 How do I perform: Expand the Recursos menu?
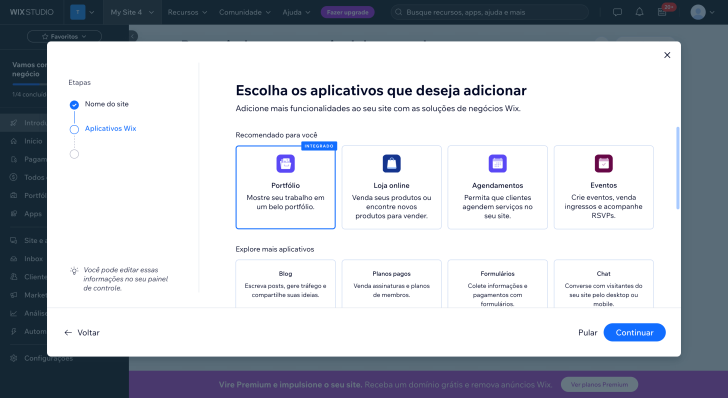187,13
